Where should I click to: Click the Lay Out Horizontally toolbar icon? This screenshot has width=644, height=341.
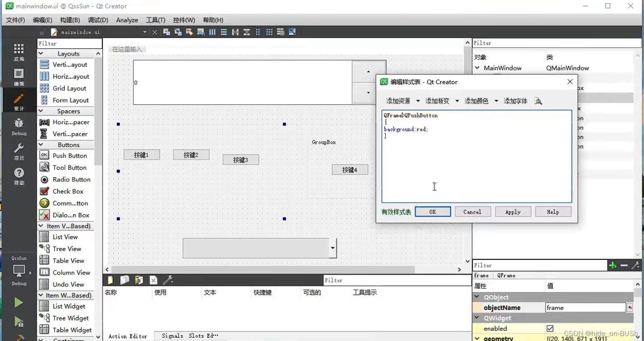212,32
